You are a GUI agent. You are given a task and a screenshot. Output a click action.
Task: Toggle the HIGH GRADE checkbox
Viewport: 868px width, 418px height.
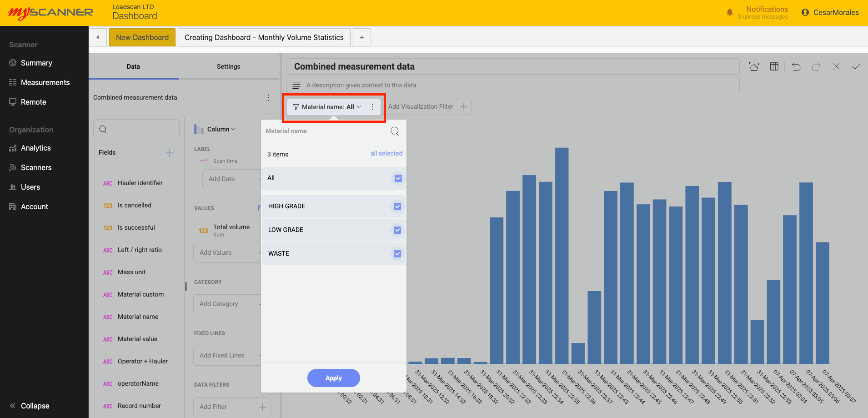click(x=397, y=206)
